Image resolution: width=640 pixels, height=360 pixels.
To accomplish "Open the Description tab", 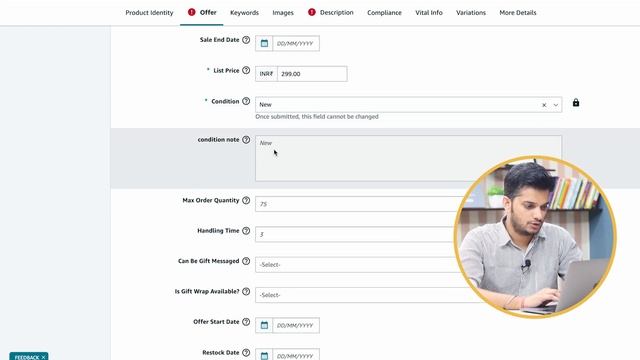I will [x=336, y=13].
